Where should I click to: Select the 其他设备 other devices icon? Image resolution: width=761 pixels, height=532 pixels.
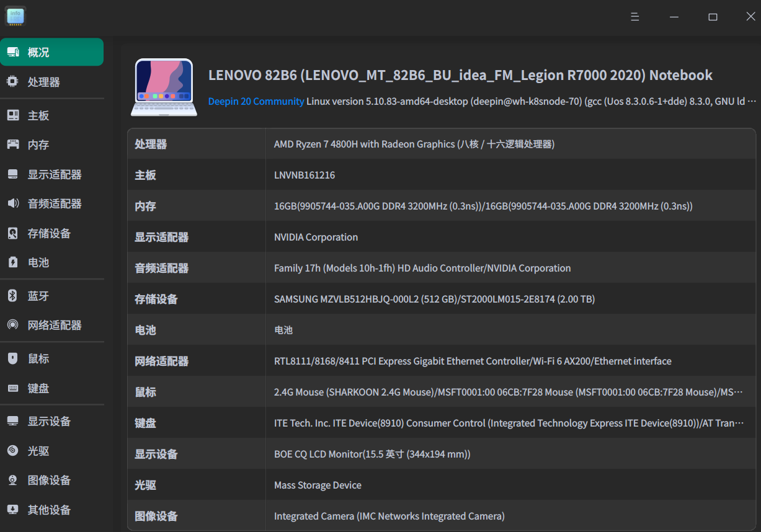point(12,510)
